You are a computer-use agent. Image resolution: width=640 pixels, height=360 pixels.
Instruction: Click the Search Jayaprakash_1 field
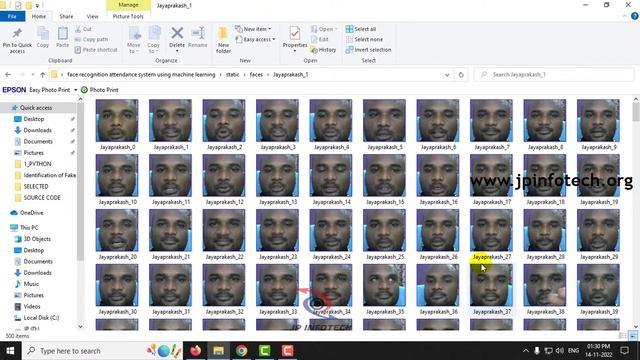click(x=554, y=75)
